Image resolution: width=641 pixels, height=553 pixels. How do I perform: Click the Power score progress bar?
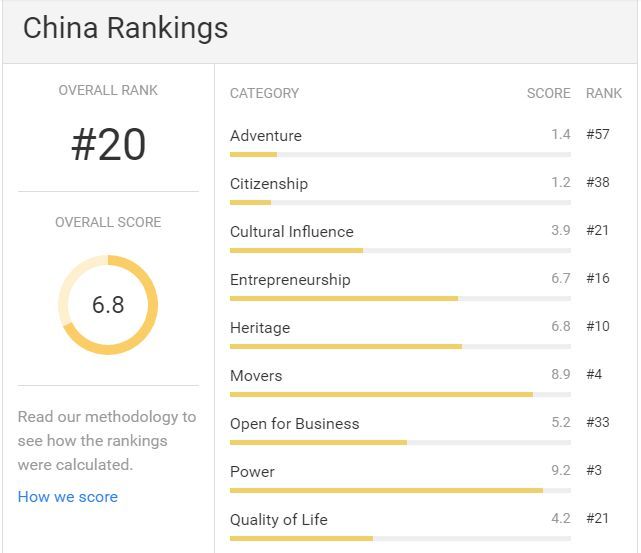400,490
